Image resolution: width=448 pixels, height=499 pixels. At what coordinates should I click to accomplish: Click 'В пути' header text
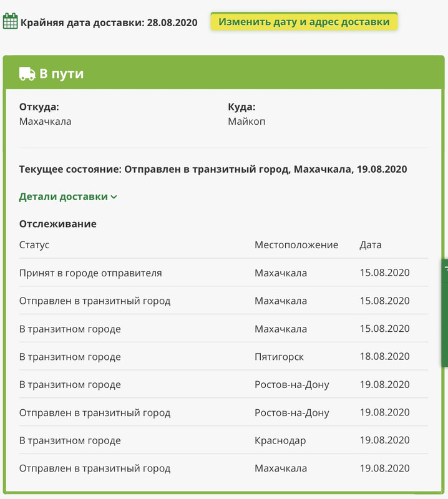tap(61, 74)
